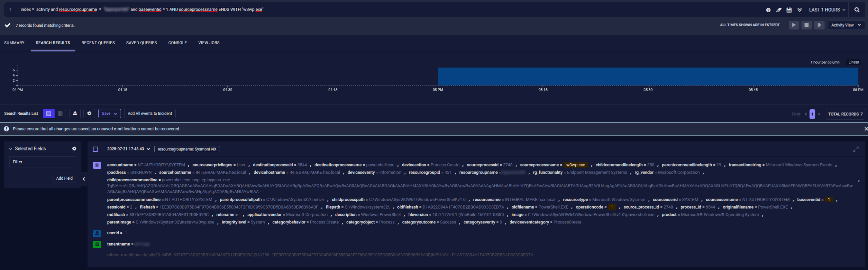Click the download results icon
Screen dimensions: 868x270
(75, 113)
